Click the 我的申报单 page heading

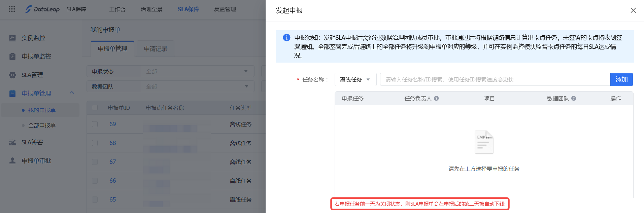pos(105,30)
